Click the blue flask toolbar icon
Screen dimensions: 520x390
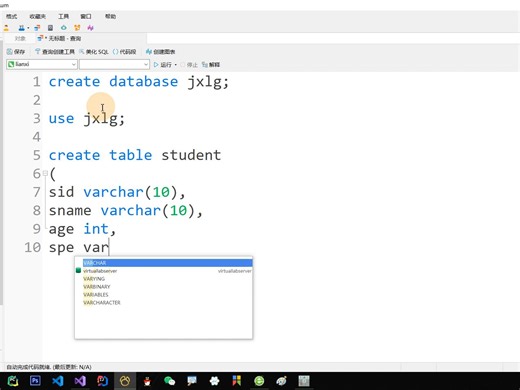coord(22,28)
